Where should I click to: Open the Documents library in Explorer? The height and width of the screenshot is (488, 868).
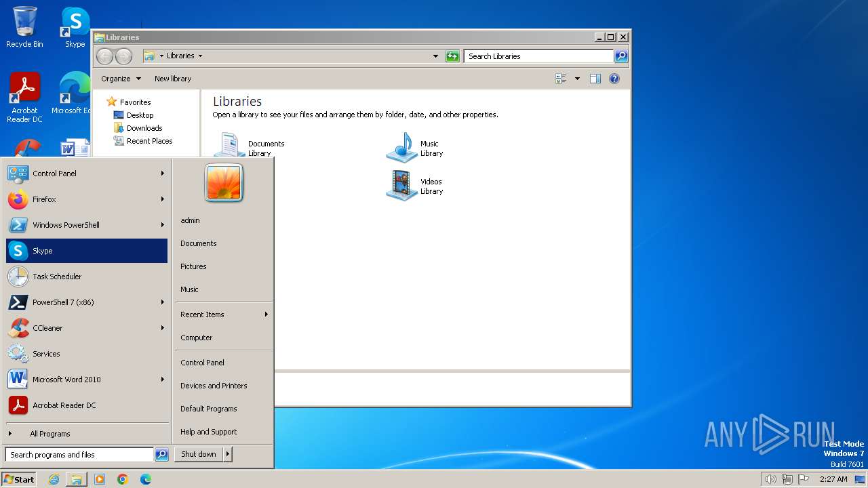point(249,146)
